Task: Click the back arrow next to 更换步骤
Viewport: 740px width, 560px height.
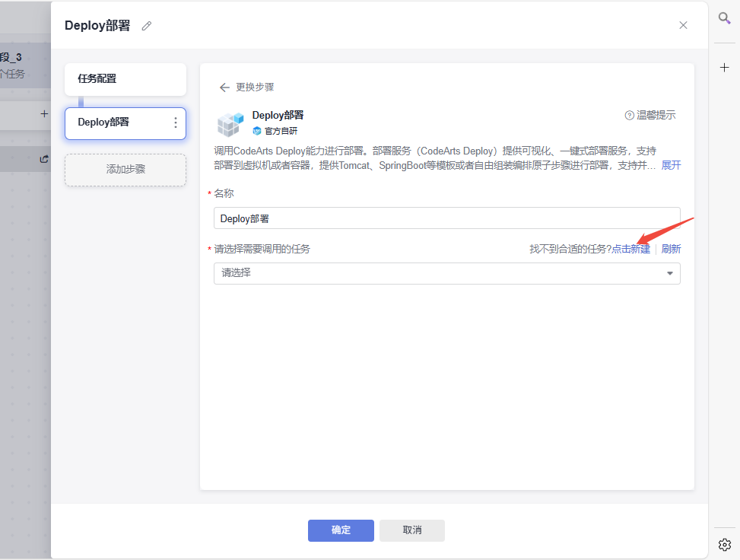Action: [x=224, y=87]
